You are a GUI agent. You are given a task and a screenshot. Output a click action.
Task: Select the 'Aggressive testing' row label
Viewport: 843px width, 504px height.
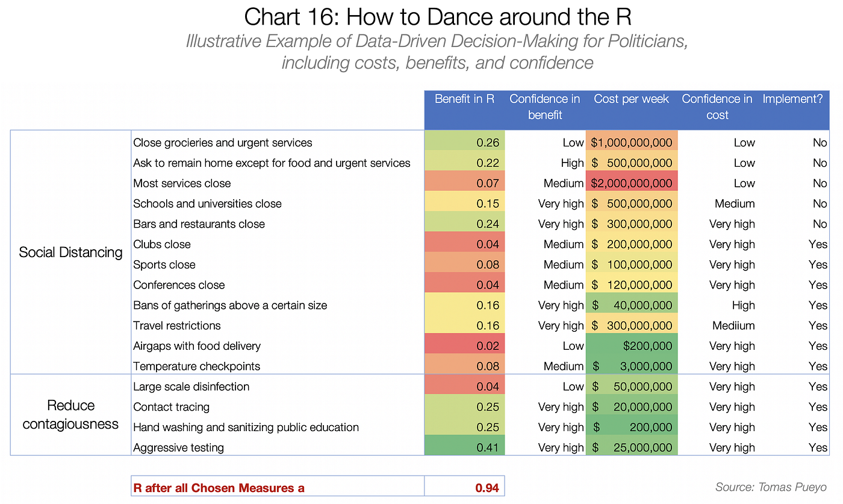pyautogui.click(x=178, y=447)
